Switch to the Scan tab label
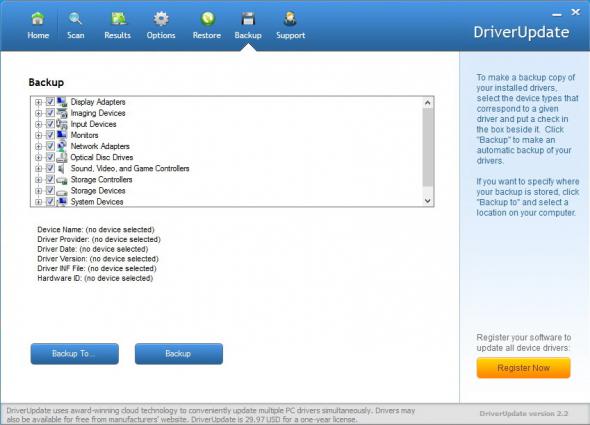The image size is (590, 425). tap(76, 35)
